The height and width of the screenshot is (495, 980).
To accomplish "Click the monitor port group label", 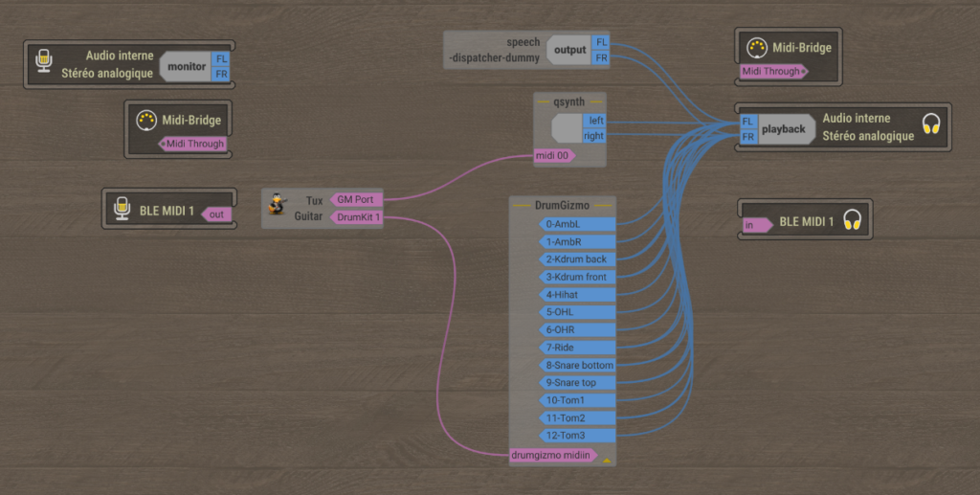I will pos(187,66).
